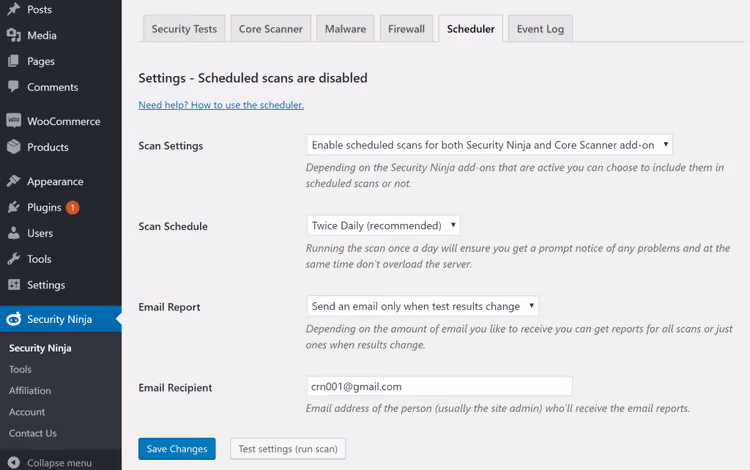Open Tools under Security Ninja submenu
The width and height of the screenshot is (750, 470).
click(20, 369)
